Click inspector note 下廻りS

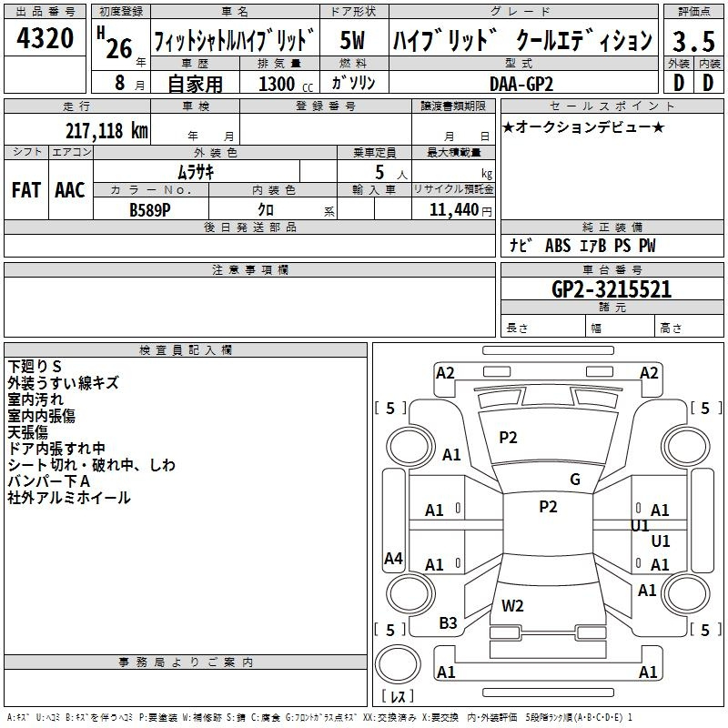(x=35, y=367)
